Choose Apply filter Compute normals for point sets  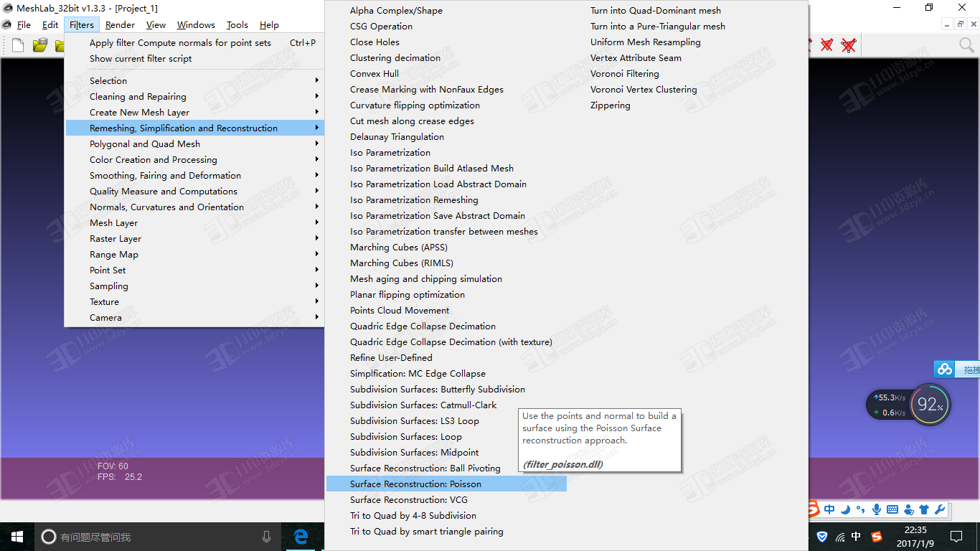[x=194, y=42]
